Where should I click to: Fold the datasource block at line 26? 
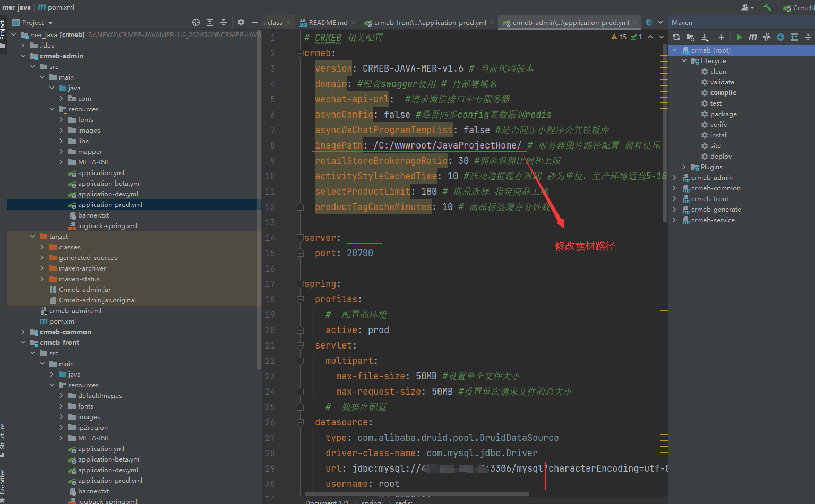point(300,422)
